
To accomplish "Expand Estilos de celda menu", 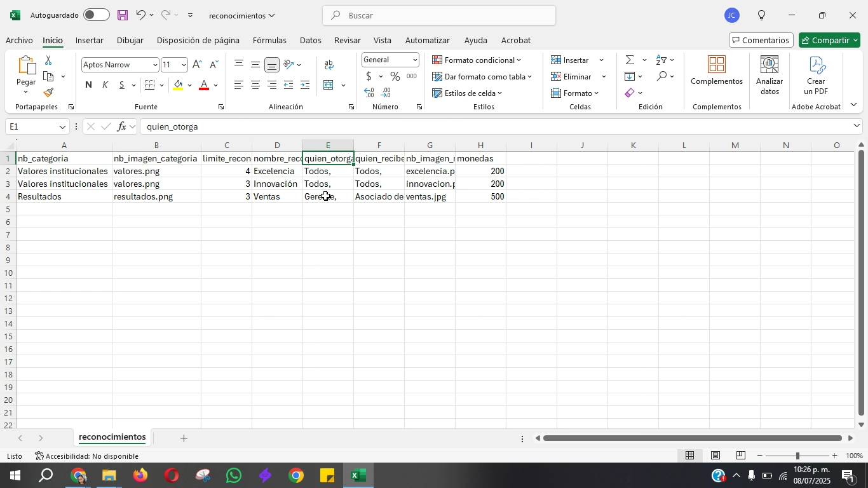I will tap(468, 93).
